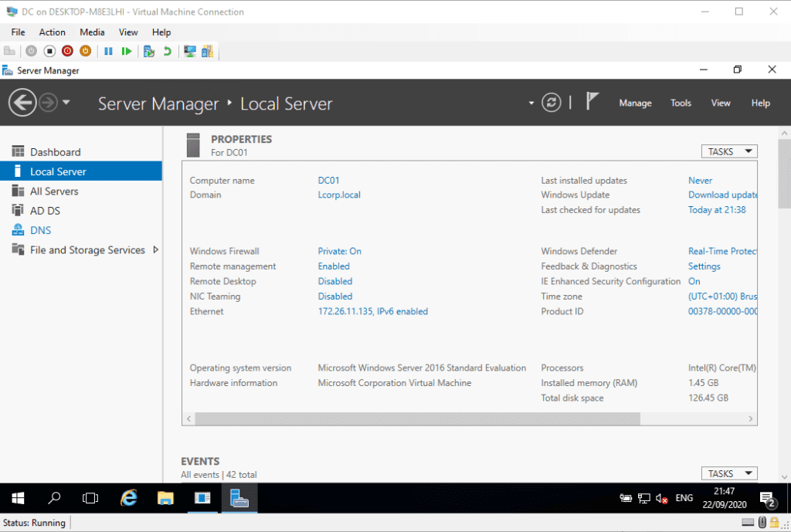Click the grey Start VM power icon

(31, 51)
